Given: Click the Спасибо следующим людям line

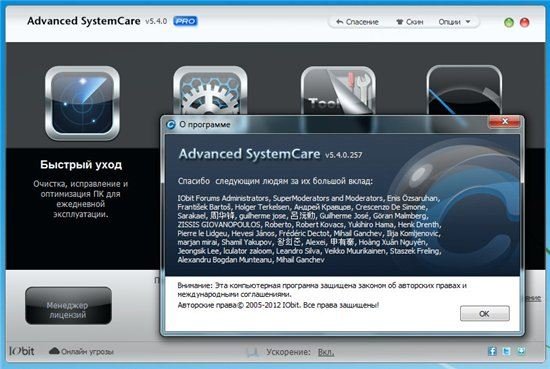Looking at the screenshot, I should coord(275,181).
